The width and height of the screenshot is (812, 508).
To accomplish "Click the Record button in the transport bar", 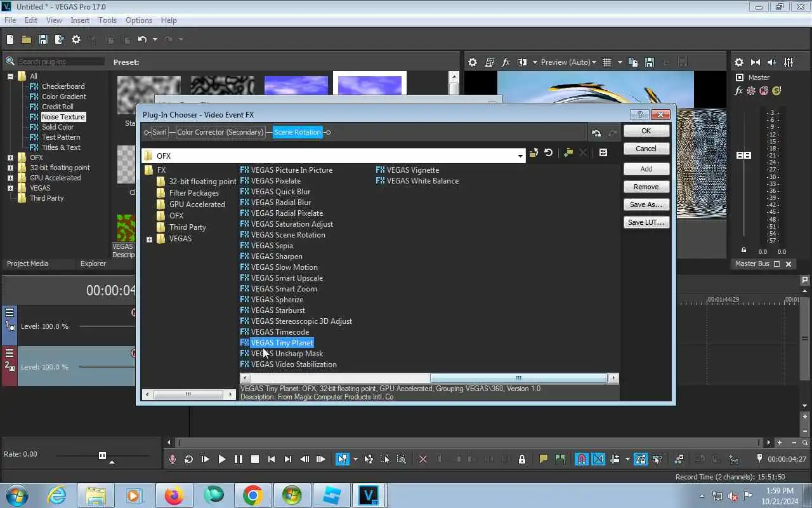I will tap(172, 459).
